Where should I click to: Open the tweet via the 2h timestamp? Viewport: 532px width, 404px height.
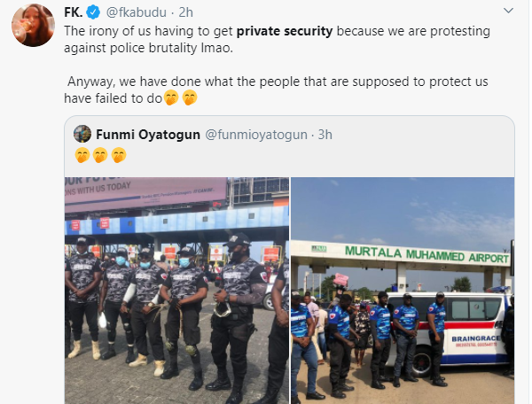coord(184,13)
